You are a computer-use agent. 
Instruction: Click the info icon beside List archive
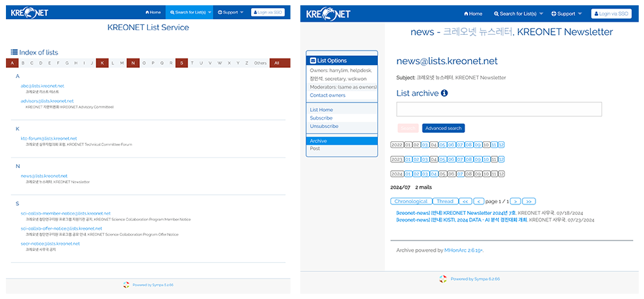pyautogui.click(x=444, y=93)
